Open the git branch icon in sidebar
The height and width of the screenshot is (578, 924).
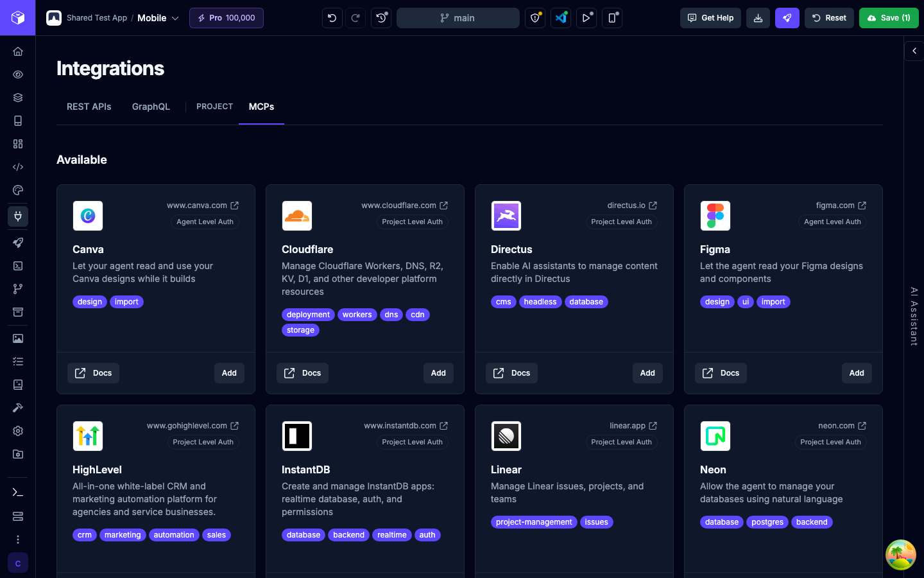18,289
